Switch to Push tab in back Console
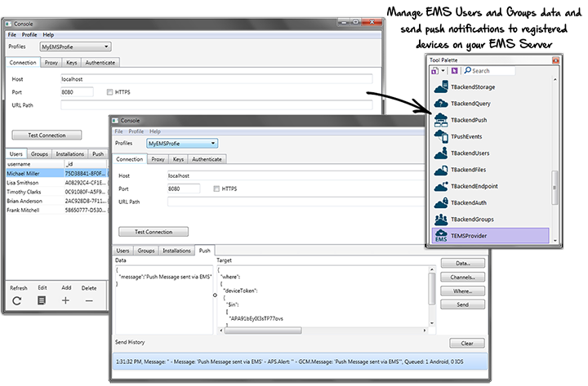Viewport: 588px width, 386px height. tap(98, 154)
